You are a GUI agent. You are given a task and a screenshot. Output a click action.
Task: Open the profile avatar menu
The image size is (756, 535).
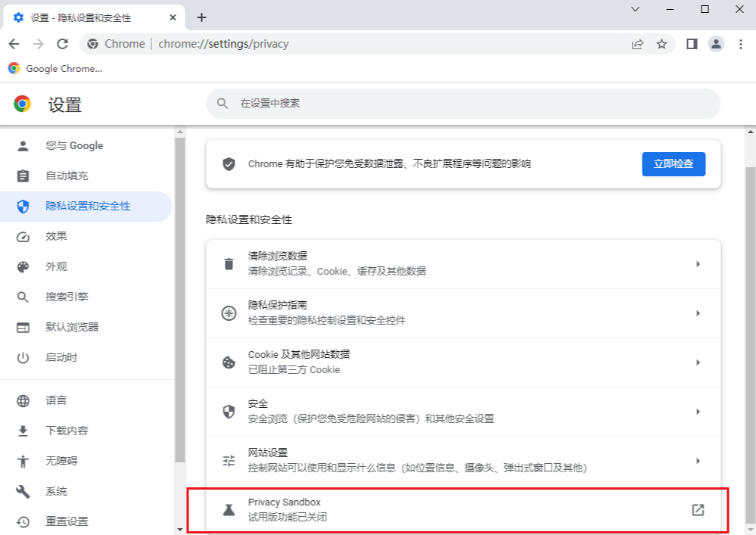click(716, 44)
